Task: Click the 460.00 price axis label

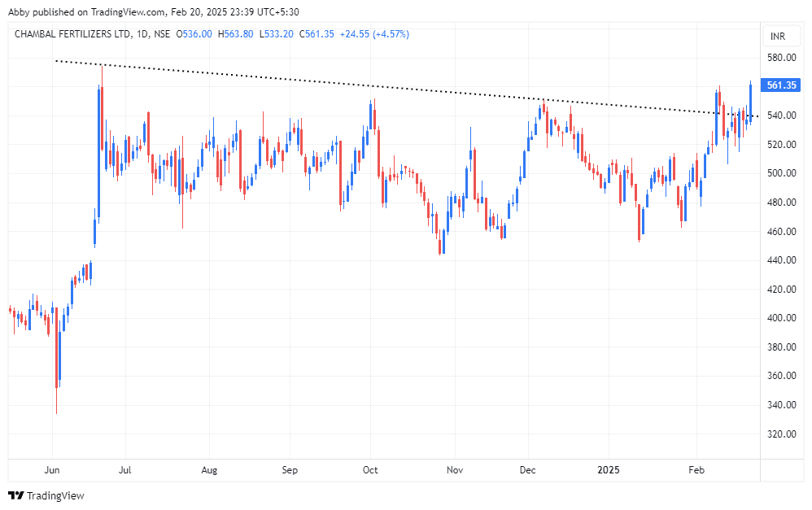Action: click(781, 231)
